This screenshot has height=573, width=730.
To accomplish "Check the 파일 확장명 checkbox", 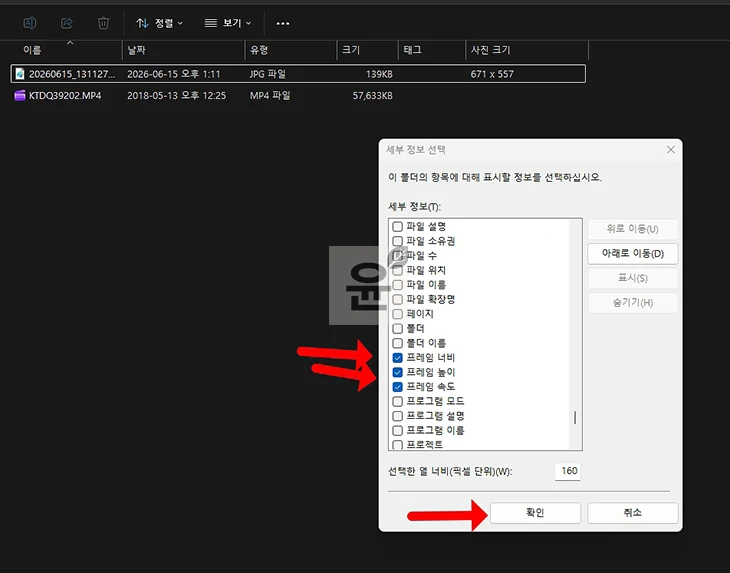I will coord(398,299).
